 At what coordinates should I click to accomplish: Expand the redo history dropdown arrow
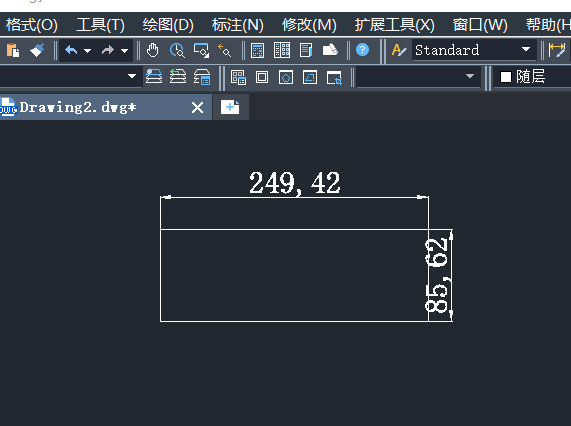point(125,51)
